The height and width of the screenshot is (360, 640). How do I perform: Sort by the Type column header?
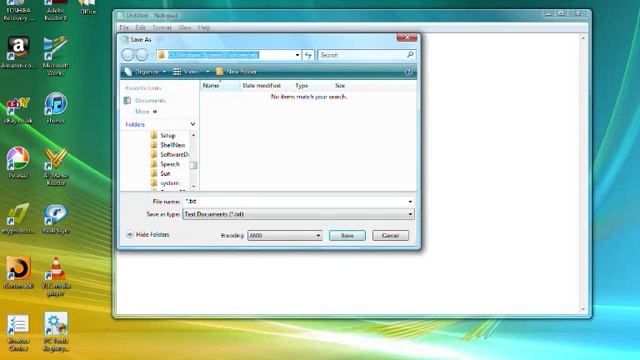pos(302,86)
